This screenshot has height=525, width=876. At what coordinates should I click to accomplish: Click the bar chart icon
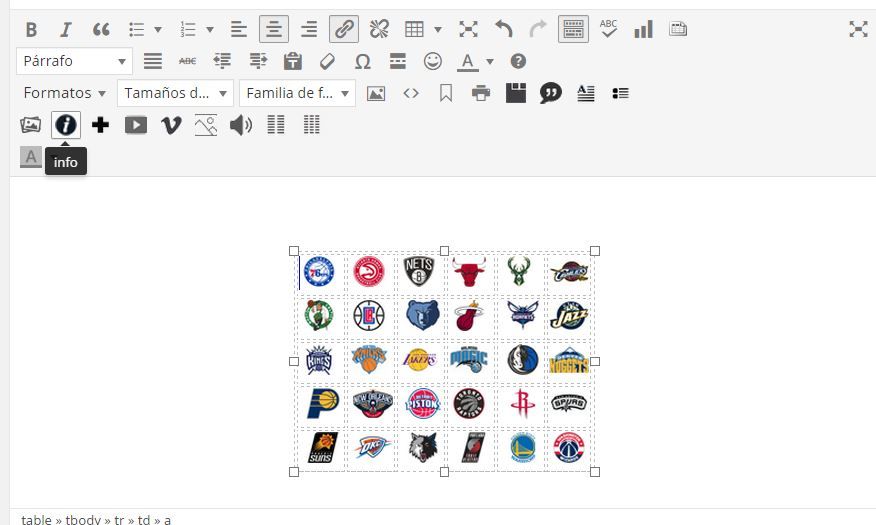tap(644, 29)
